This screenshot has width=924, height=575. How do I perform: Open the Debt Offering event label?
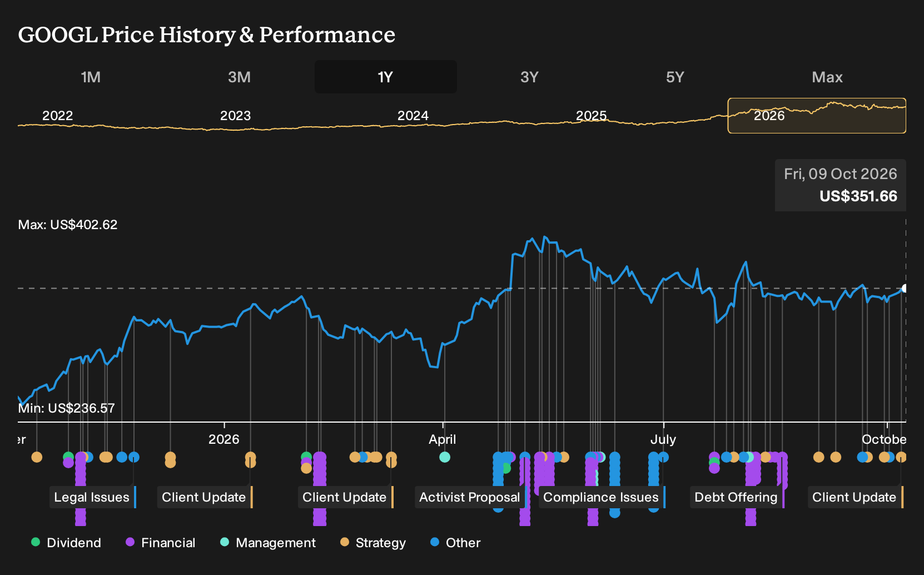(x=737, y=497)
